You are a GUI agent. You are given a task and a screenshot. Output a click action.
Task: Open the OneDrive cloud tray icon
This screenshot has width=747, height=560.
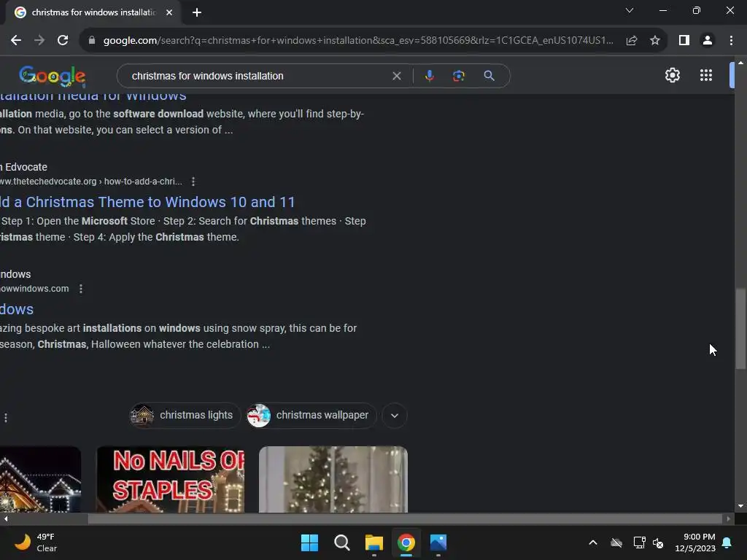[x=616, y=542]
